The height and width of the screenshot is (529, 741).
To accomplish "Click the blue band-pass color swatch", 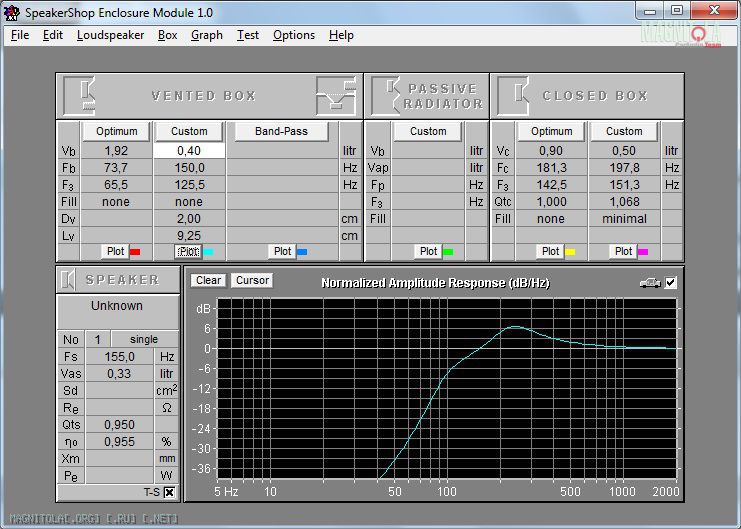I will (302, 252).
